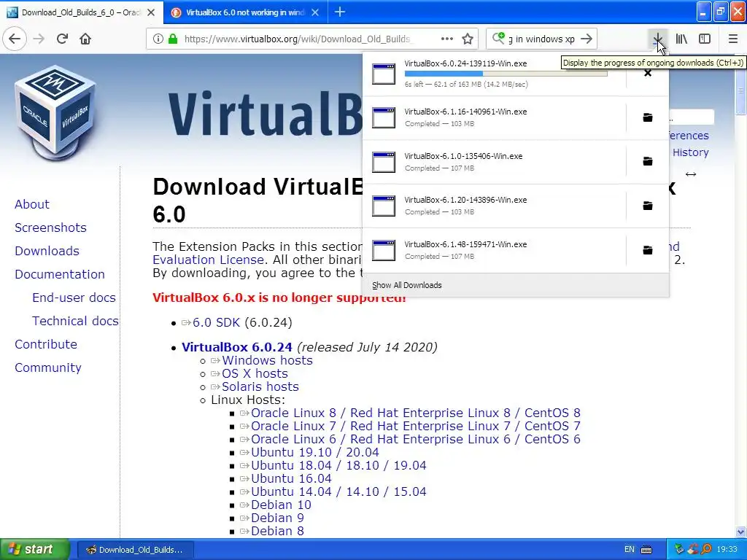Show sidebars toolbar button
Image resolution: width=747 pixels, height=560 pixels.
tap(705, 39)
